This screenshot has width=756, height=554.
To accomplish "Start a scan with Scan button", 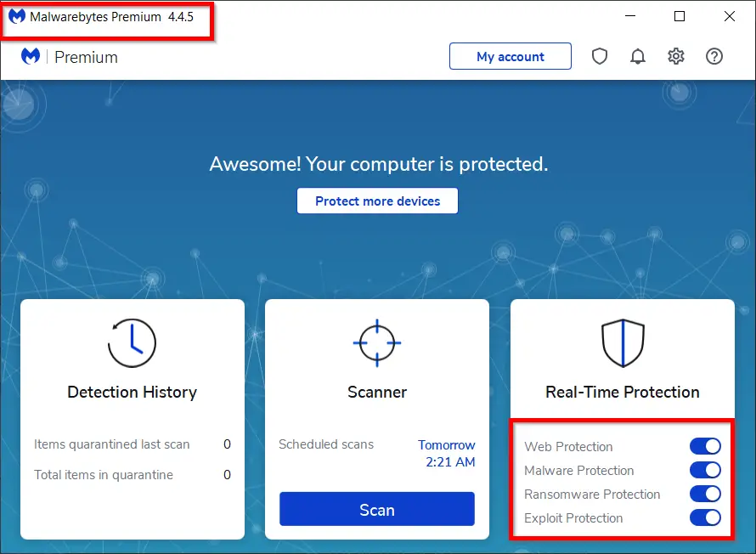I will (x=377, y=509).
